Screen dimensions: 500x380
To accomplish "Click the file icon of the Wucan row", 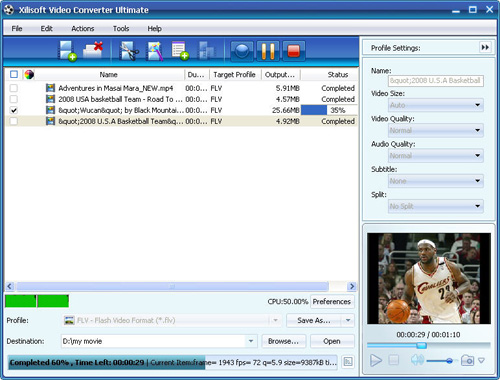I will coord(50,110).
